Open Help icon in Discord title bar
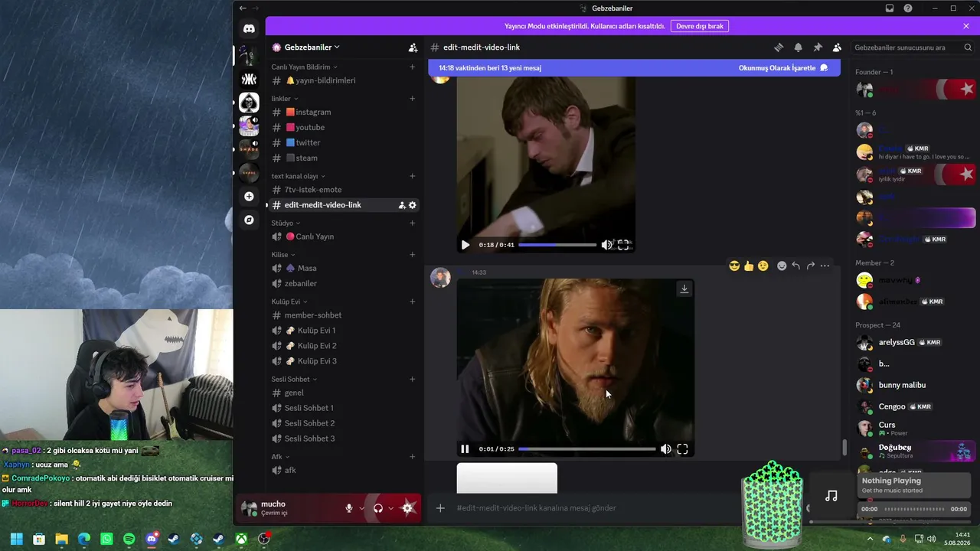This screenshot has height=551, width=980. point(908,8)
